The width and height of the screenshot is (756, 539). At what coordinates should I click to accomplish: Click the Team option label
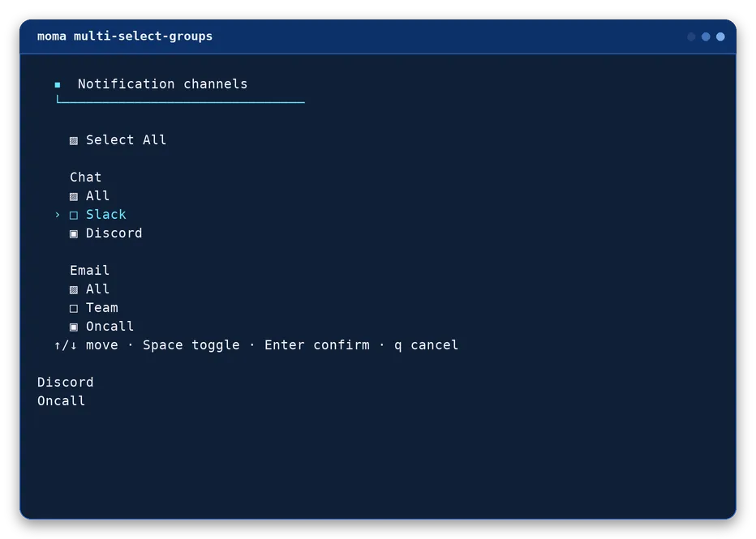click(102, 307)
